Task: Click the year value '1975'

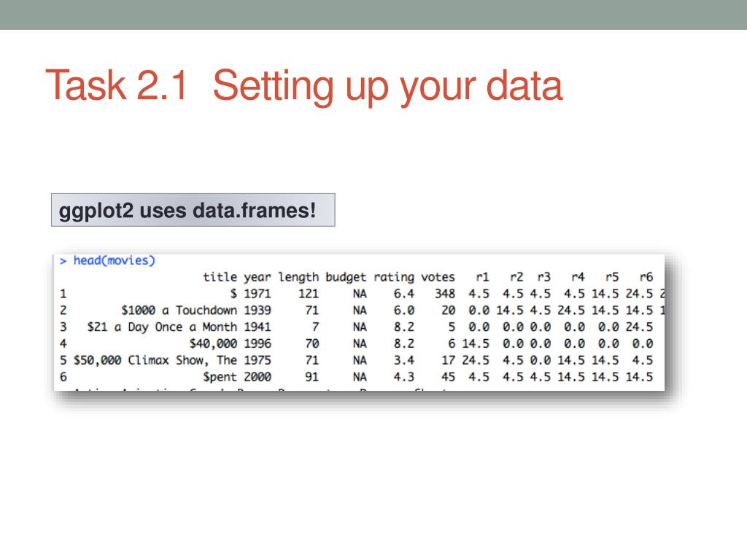Action: (258, 360)
